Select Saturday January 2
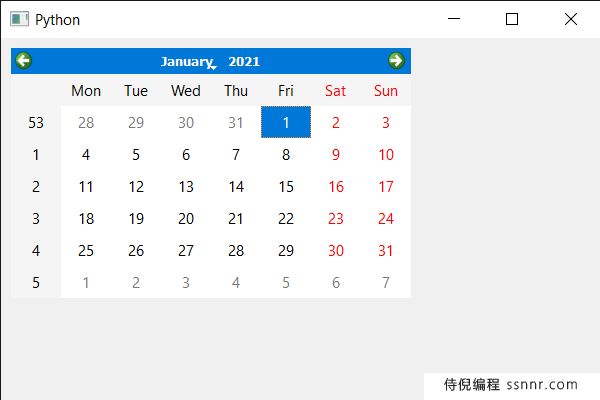Viewport: 600px width, 400px height. (x=336, y=122)
